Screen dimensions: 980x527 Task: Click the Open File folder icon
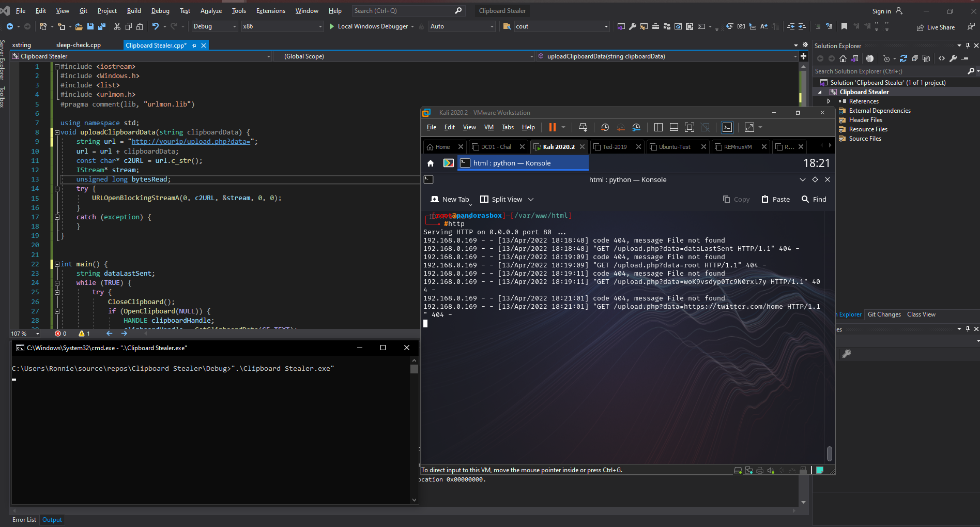pos(79,26)
